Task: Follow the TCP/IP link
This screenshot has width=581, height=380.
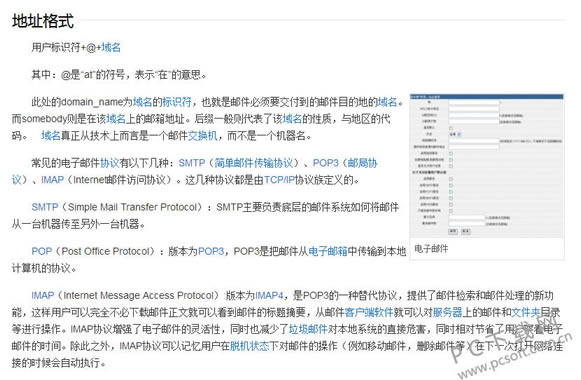Action: click(x=279, y=180)
